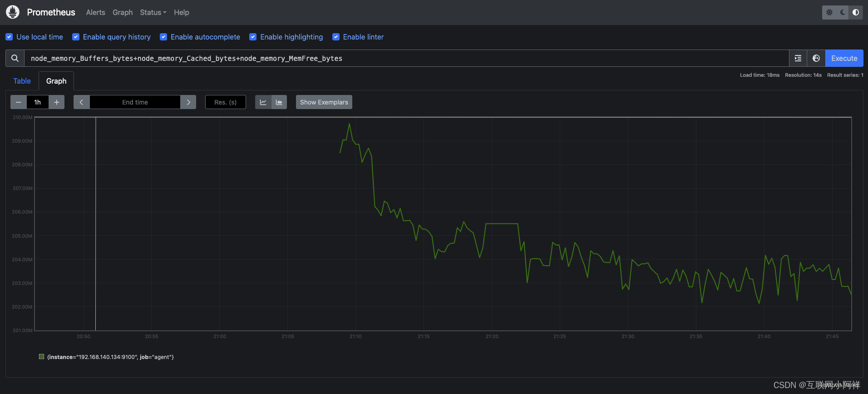Image resolution: width=868 pixels, height=394 pixels.
Task: Increase the range with plus icon
Action: [57, 102]
